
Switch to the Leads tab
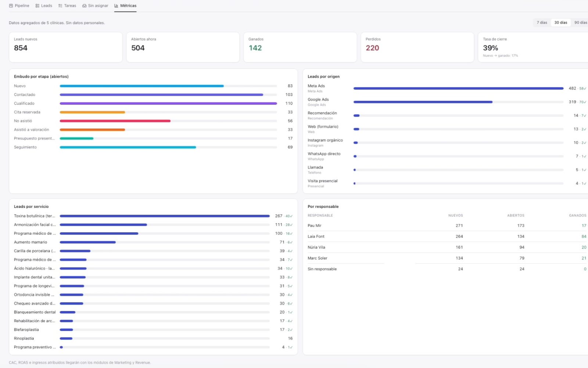pos(44,6)
